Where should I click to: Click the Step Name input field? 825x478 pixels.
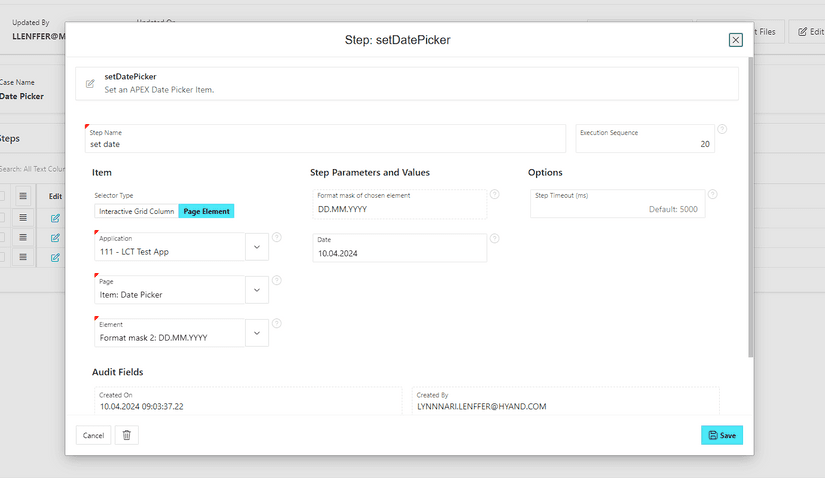point(325,139)
